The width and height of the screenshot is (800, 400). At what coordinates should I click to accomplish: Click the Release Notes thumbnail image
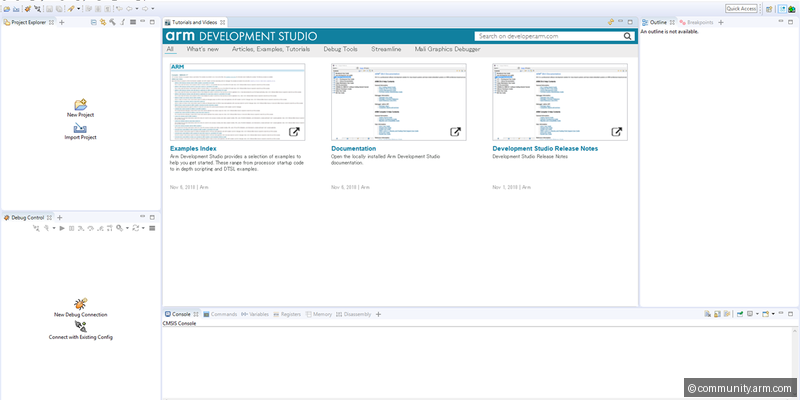click(x=560, y=102)
